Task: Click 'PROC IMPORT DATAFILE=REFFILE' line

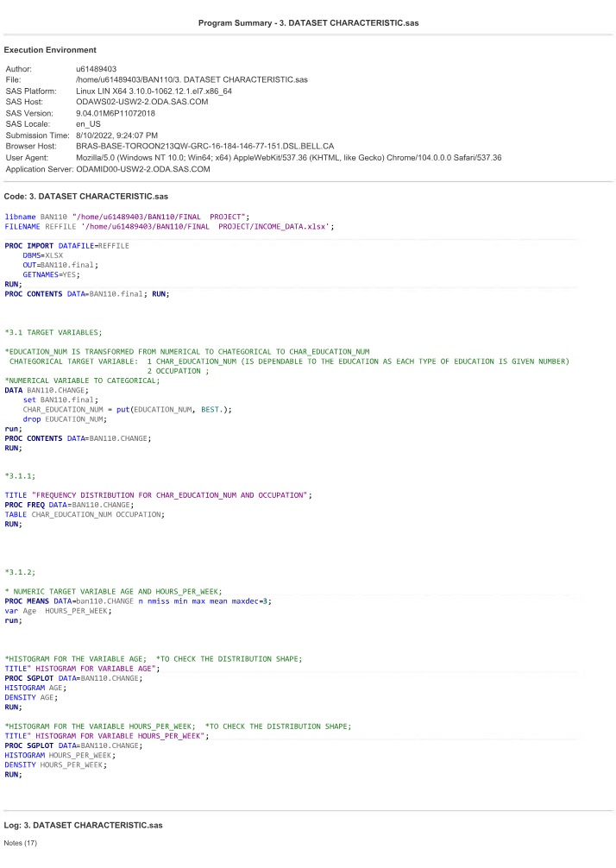Action: 67,246
